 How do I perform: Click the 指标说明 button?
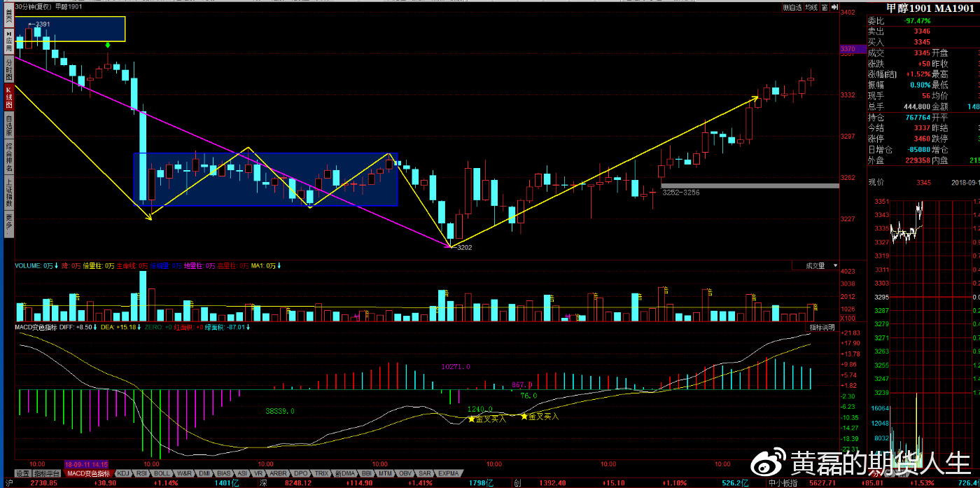pyautogui.click(x=822, y=327)
